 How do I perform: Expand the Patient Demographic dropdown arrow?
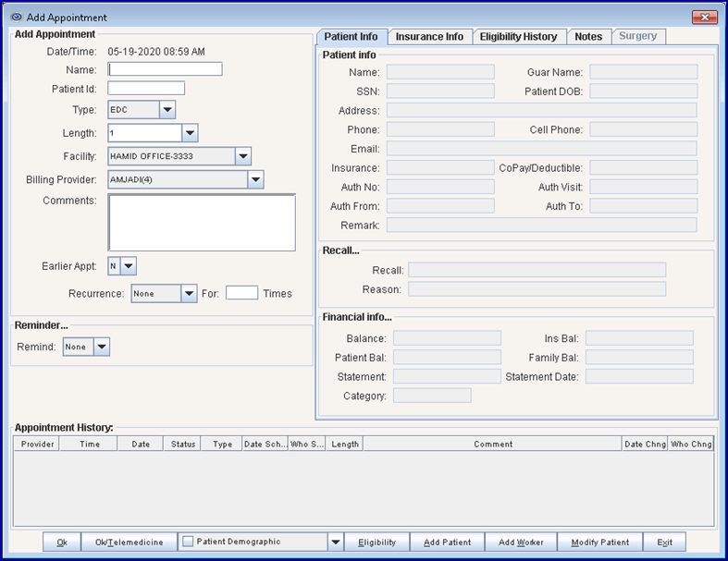point(336,542)
